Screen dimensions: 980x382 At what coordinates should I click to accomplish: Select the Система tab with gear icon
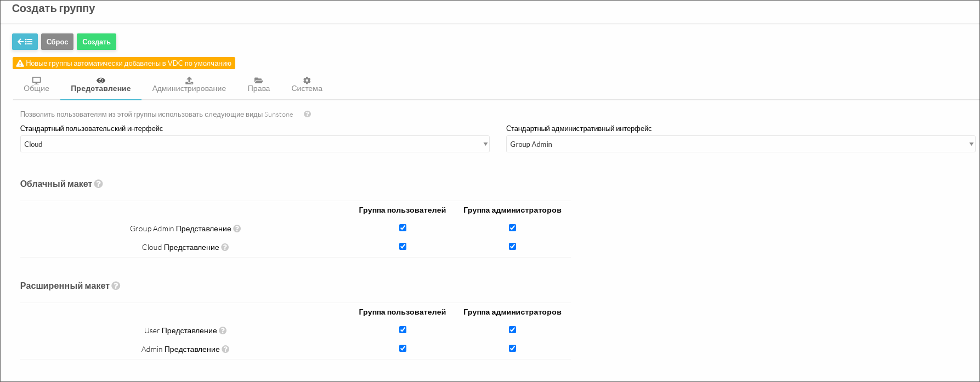[307, 84]
